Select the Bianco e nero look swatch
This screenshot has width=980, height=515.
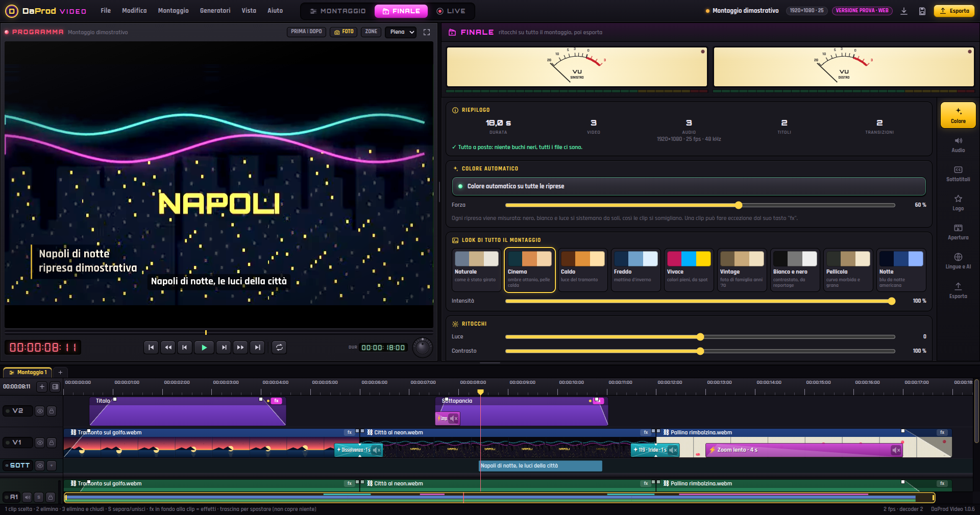795,270
